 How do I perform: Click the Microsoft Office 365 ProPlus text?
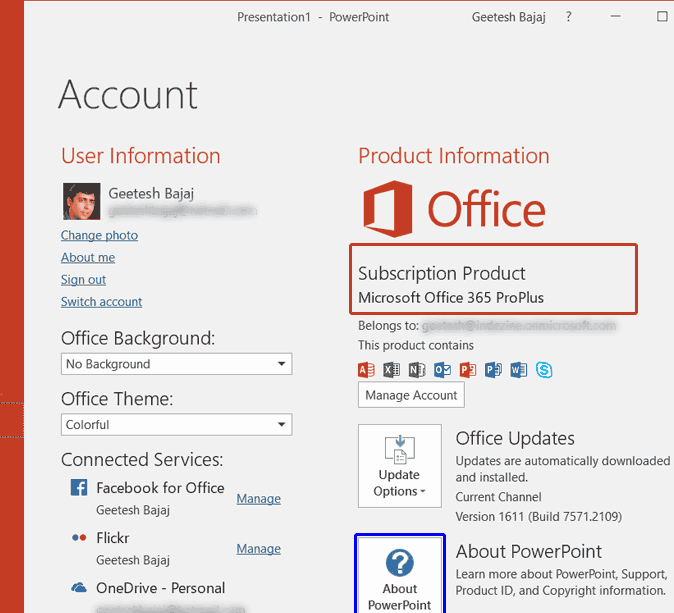coord(451,297)
